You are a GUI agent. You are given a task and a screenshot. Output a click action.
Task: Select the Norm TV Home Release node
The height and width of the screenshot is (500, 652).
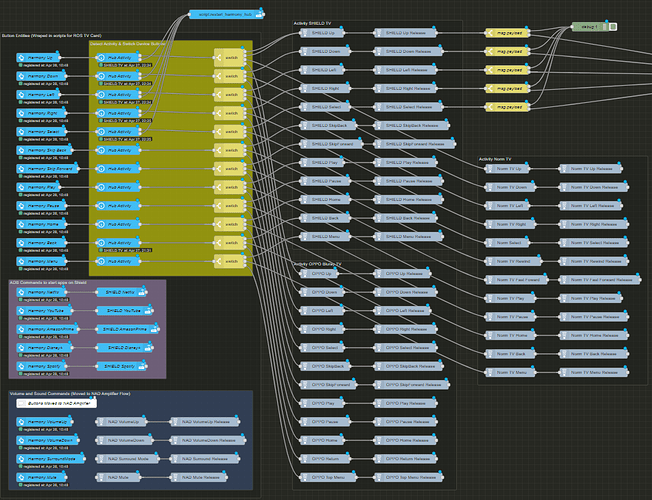coord(594,335)
